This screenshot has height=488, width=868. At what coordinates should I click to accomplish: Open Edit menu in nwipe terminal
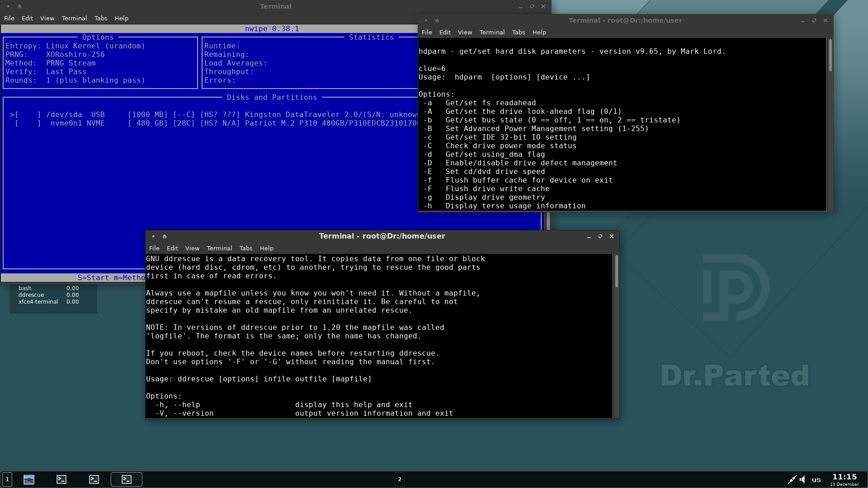click(27, 19)
